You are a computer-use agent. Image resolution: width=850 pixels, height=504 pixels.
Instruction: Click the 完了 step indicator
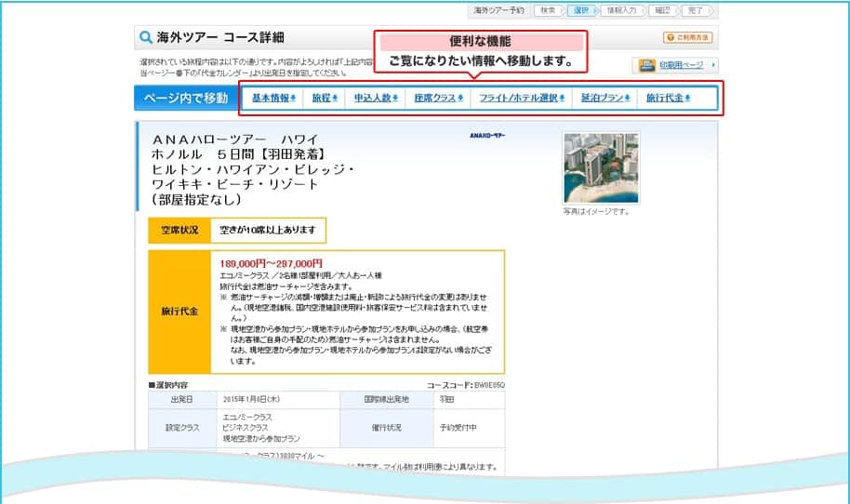[695, 10]
